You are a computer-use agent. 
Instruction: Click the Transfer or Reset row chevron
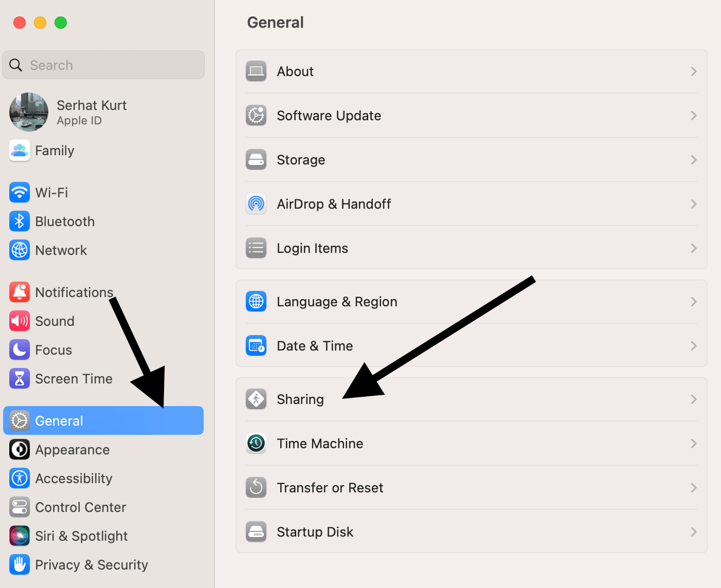click(x=694, y=488)
